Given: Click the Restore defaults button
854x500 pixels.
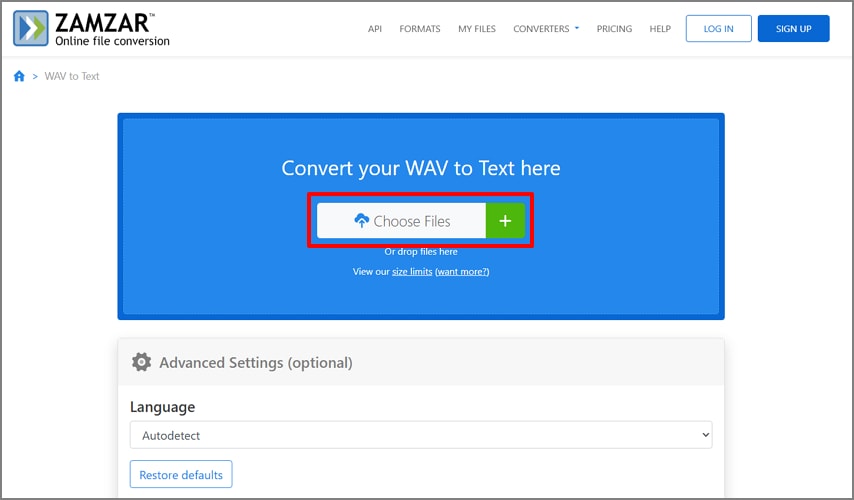Looking at the screenshot, I should point(181,474).
